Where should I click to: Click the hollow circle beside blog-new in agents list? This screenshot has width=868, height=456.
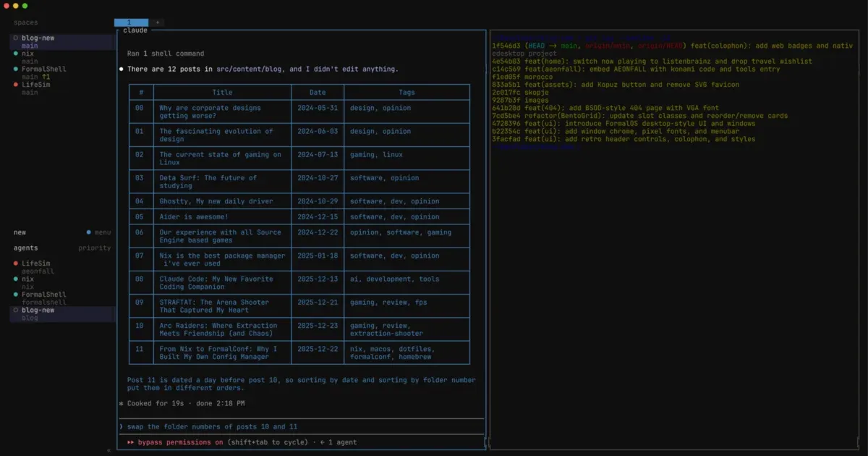click(x=16, y=310)
